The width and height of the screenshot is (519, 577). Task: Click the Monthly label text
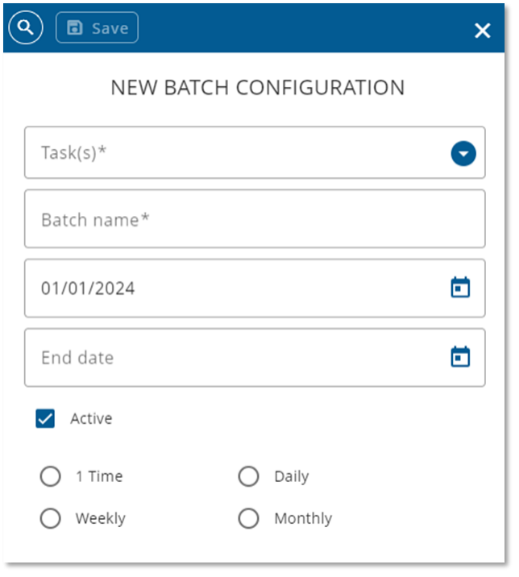[303, 519]
